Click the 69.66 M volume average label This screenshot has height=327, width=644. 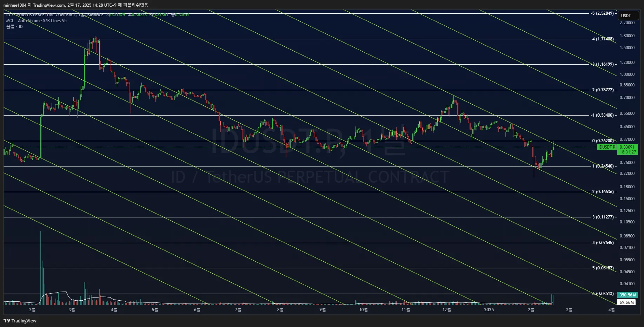click(x=626, y=302)
